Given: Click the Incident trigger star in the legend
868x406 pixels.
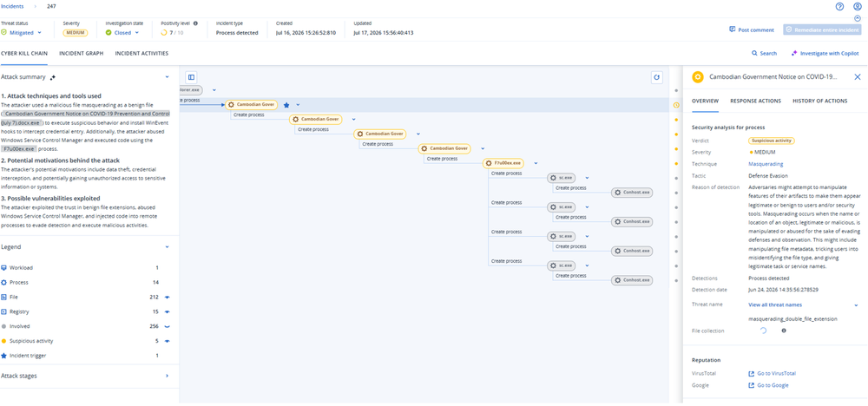Looking at the screenshot, I should click(x=3, y=356).
